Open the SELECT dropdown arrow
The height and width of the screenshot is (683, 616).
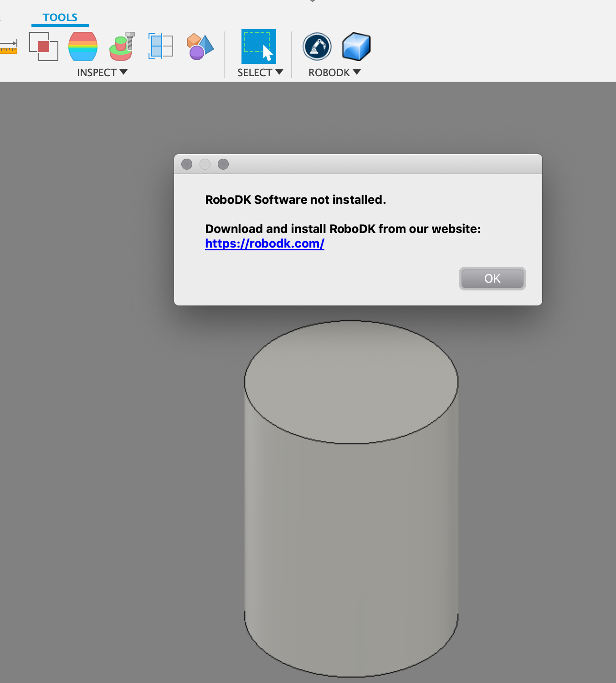279,72
